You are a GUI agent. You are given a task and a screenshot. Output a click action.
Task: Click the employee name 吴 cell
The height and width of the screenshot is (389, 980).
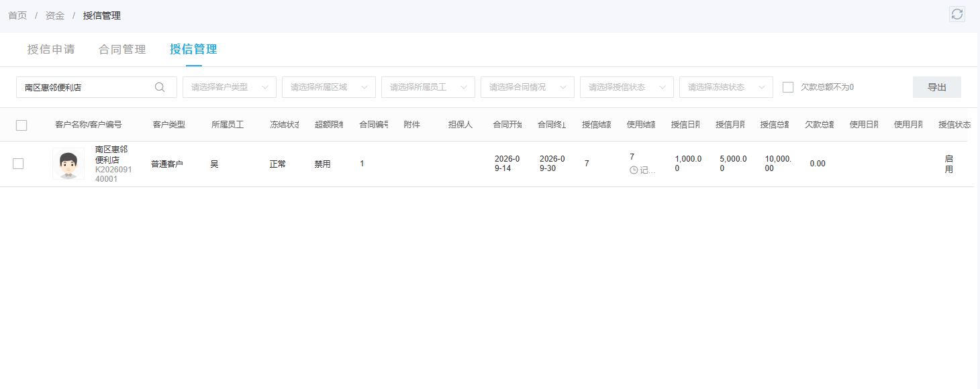[x=214, y=164]
